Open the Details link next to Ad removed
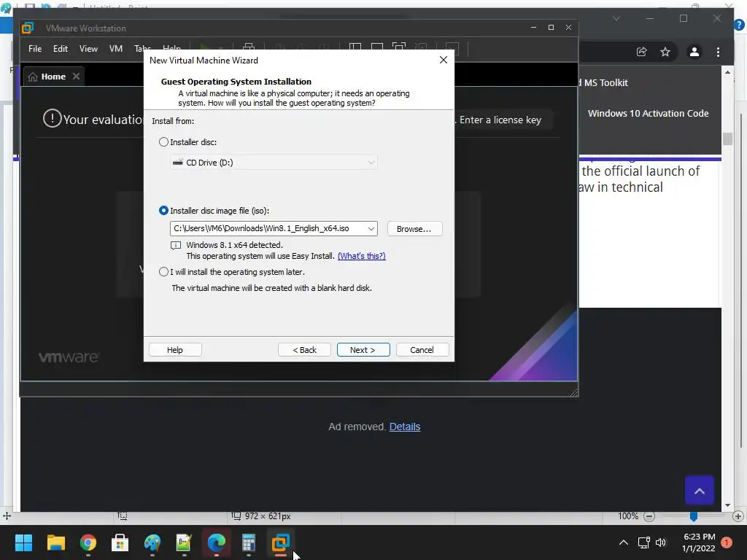 pos(405,427)
